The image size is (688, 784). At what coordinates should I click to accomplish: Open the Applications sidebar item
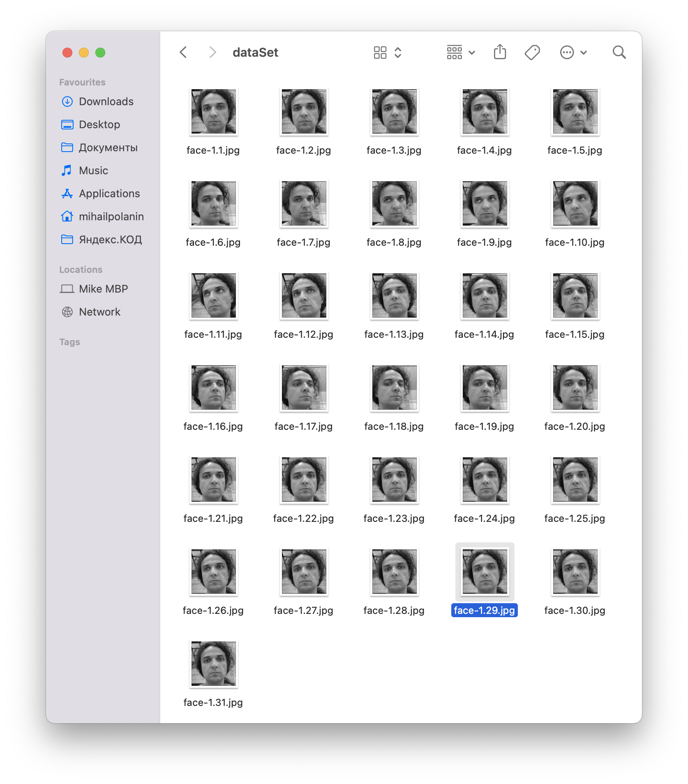point(109,194)
